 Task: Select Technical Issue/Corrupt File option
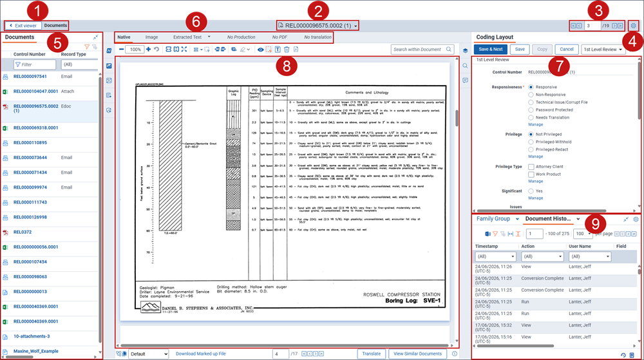click(531, 102)
